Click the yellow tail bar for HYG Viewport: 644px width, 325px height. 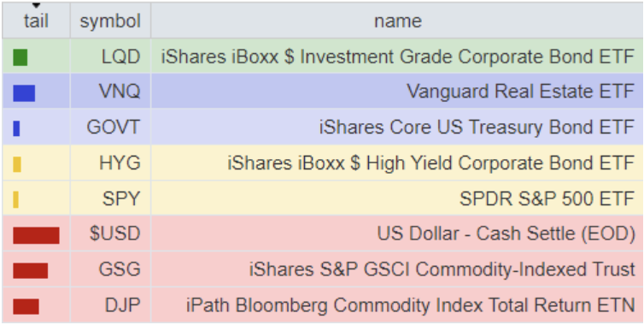click(x=17, y=164)
